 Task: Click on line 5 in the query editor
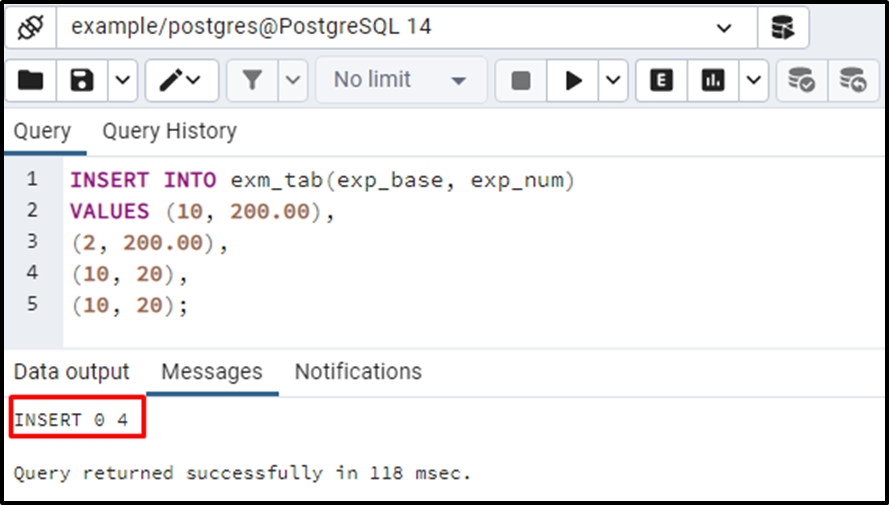tap(129, 305)
